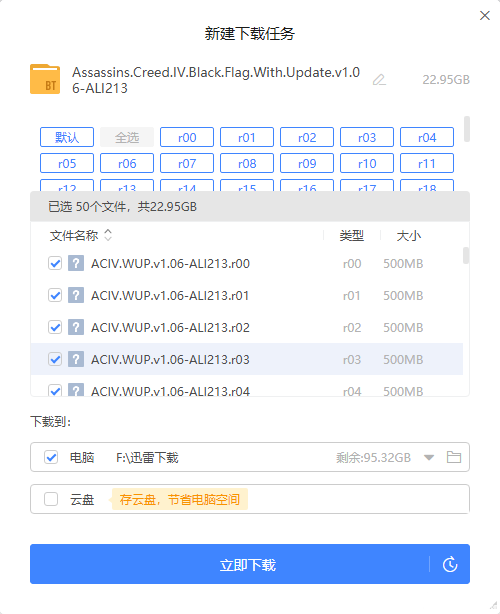Close the new download task dialog

485,16
